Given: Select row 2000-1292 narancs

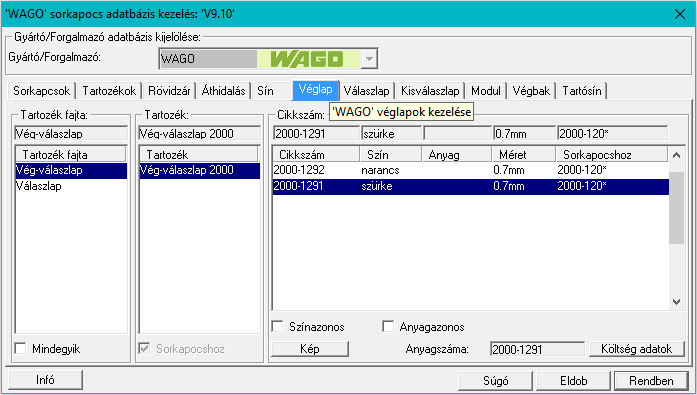Looking at the screenshot, I should click(x=471, y=170).
